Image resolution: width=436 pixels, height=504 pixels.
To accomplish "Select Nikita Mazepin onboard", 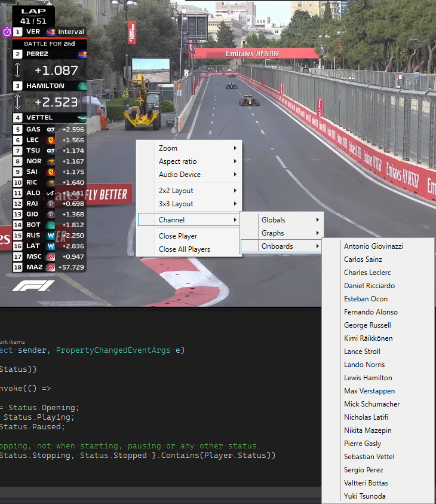I will (378, 430).
